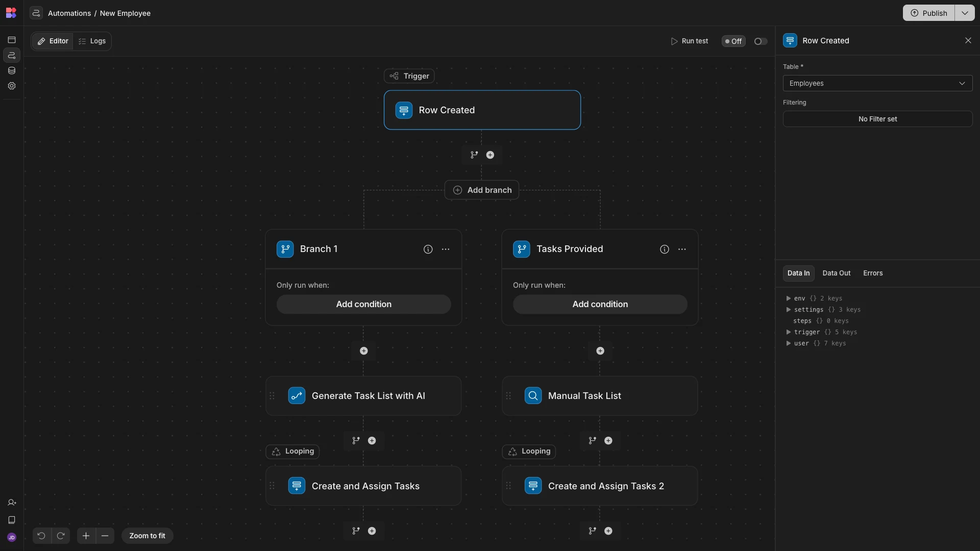The height and width of the screenshot is (551, 980).
Task: Open the Employees table dropdown
Action: (877, 83)
